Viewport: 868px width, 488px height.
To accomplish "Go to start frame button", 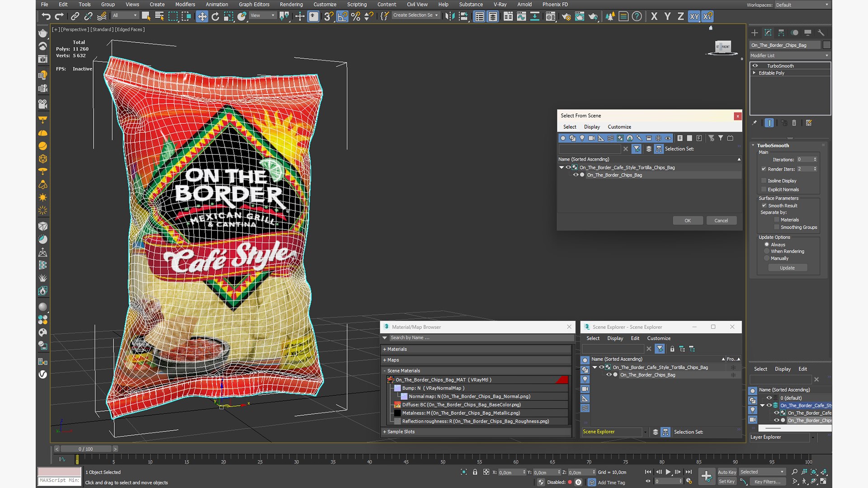I will [x=648, y=472].
